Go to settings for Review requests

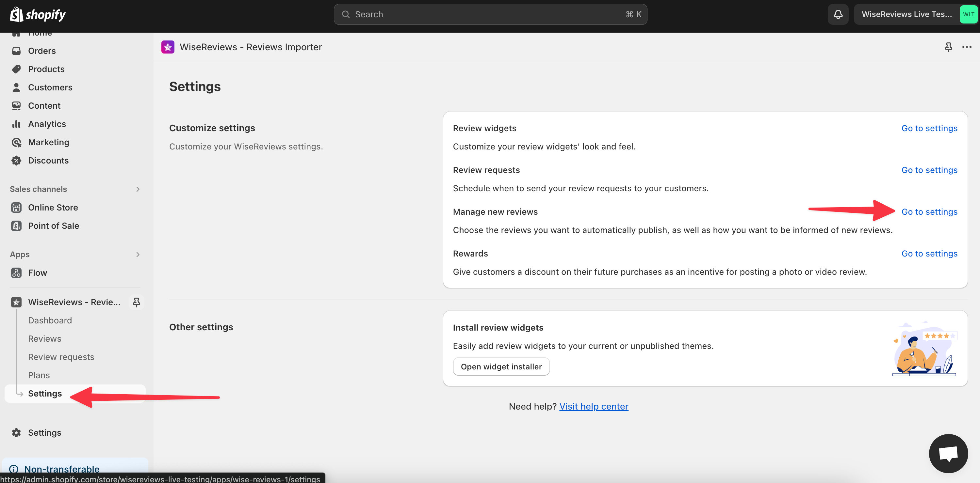pyautogui.click(x=929, y=170)
